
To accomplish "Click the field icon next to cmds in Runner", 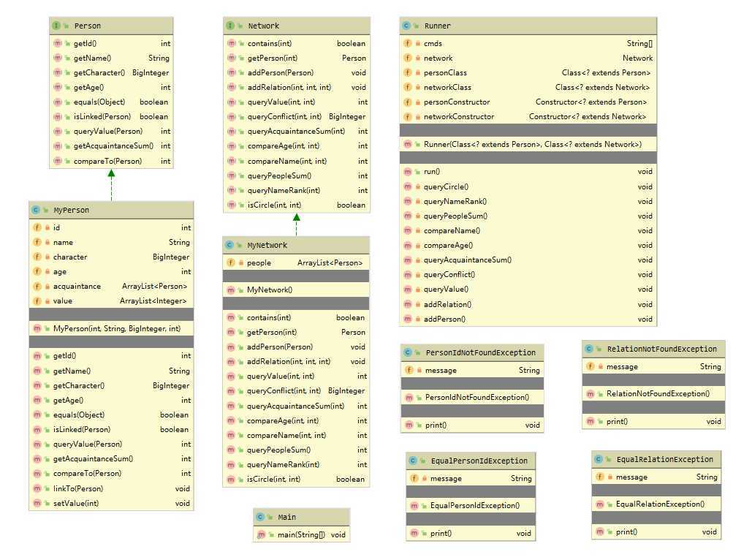I will 408,43.
